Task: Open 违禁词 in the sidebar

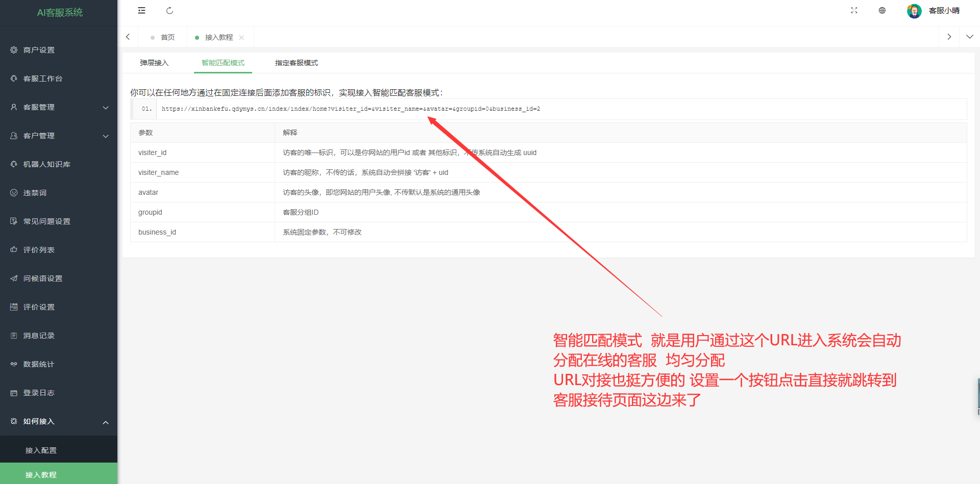Action: click(x=59, y=193)
